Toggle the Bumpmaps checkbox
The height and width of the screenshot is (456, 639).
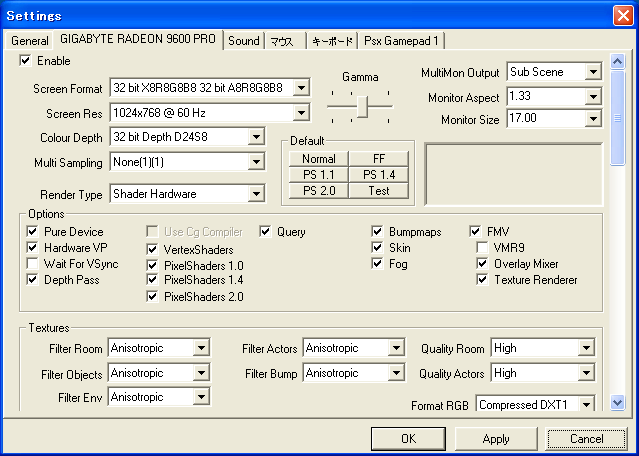377,232
